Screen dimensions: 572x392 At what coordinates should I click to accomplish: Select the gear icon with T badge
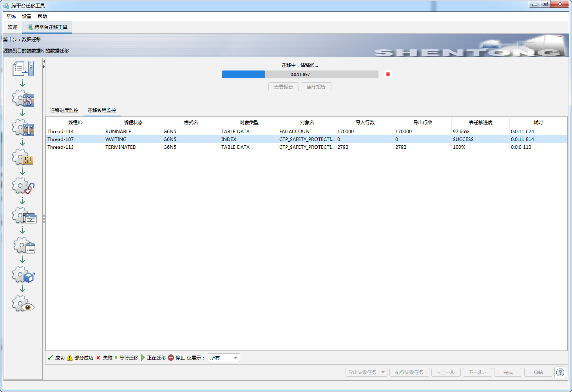(x=23, y=128)
